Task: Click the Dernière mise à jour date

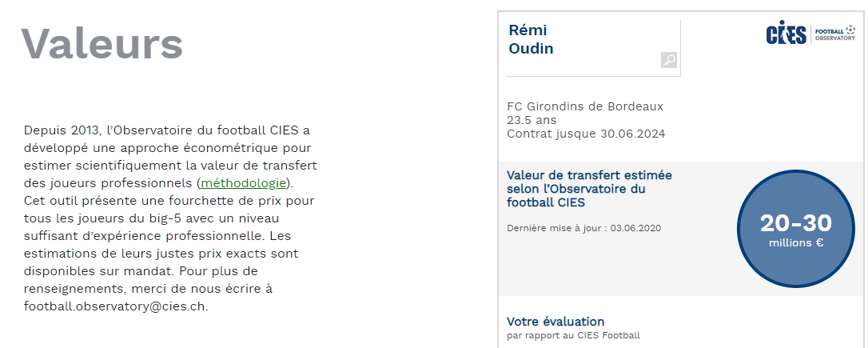Action: tap(583, 228)
